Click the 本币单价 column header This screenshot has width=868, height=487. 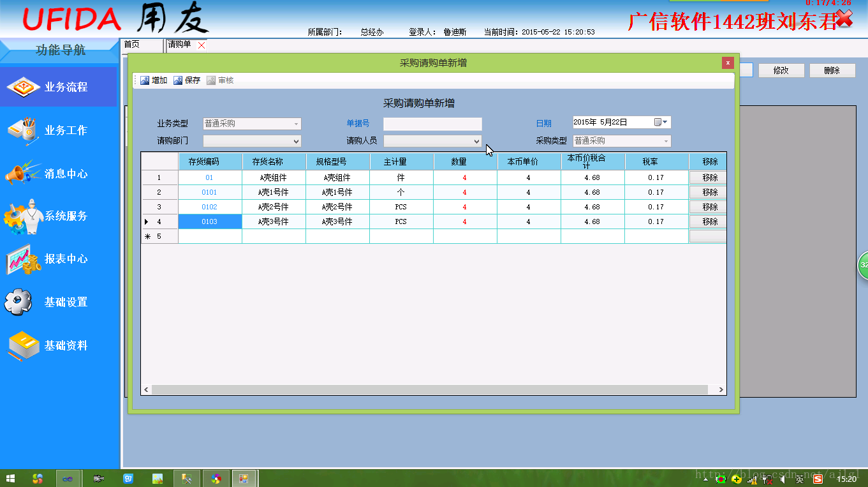529,161
